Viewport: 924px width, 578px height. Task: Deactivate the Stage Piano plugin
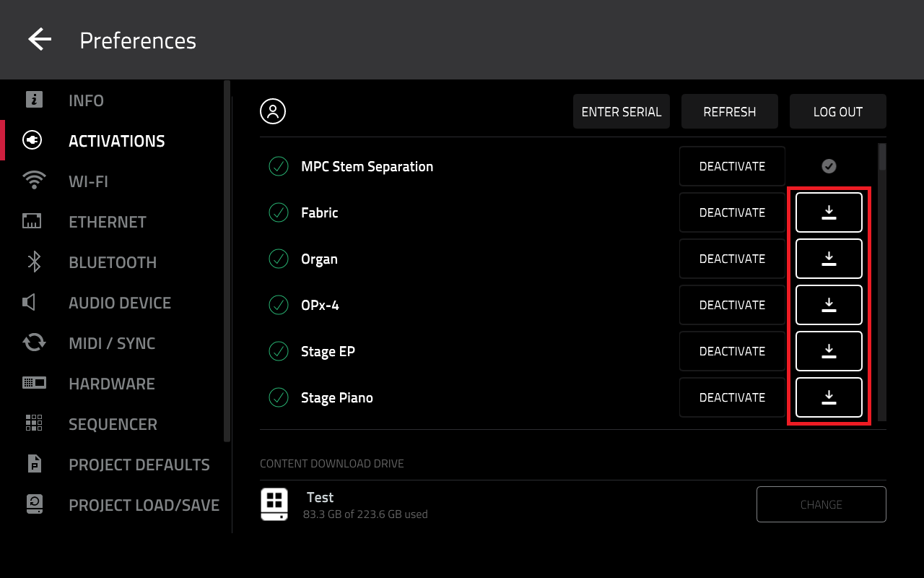tap(732, 397)
